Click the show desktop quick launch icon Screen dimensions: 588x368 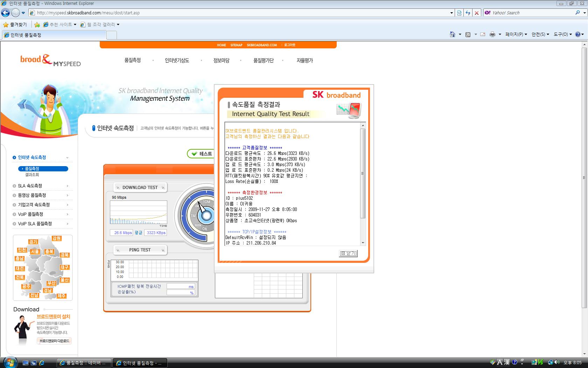(x=26, y=363)
